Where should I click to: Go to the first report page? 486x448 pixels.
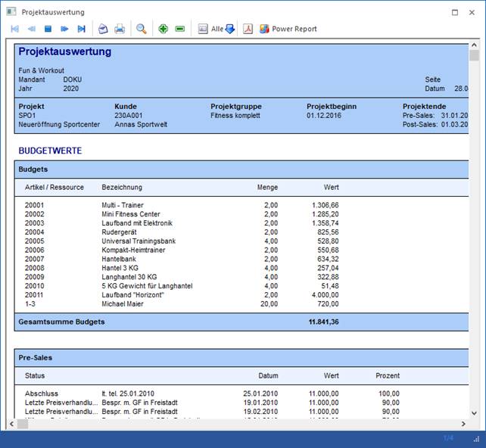pyautogui.click(x=14, y=29)
